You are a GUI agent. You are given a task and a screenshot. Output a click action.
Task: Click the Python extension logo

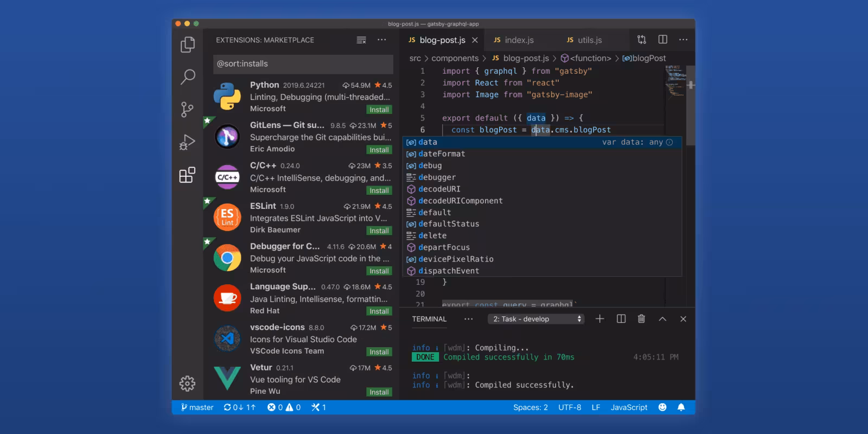tap(227, 97)
